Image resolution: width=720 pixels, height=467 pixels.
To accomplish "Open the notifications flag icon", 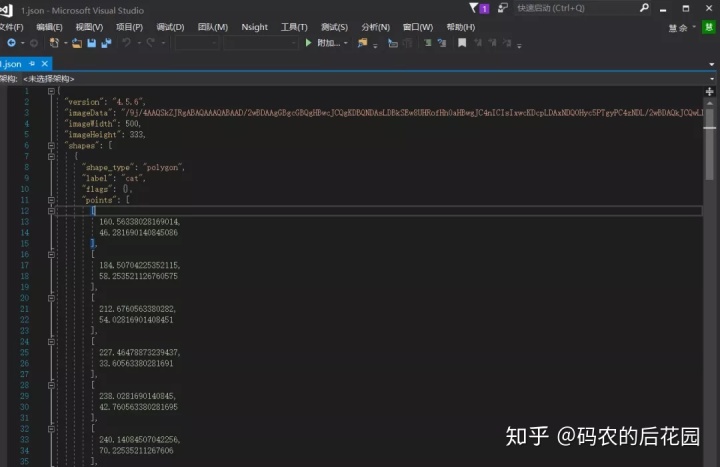I will (x=474, y=8).
